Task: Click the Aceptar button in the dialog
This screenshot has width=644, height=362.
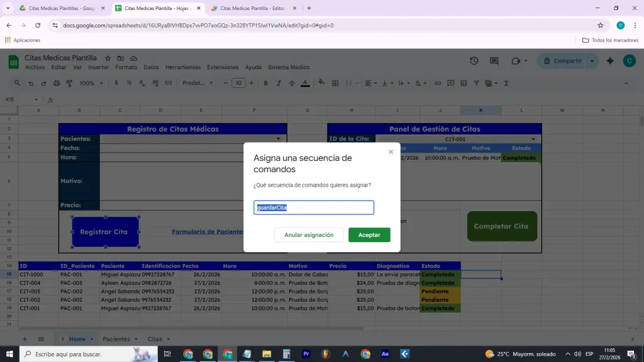Action: [369, 234]
